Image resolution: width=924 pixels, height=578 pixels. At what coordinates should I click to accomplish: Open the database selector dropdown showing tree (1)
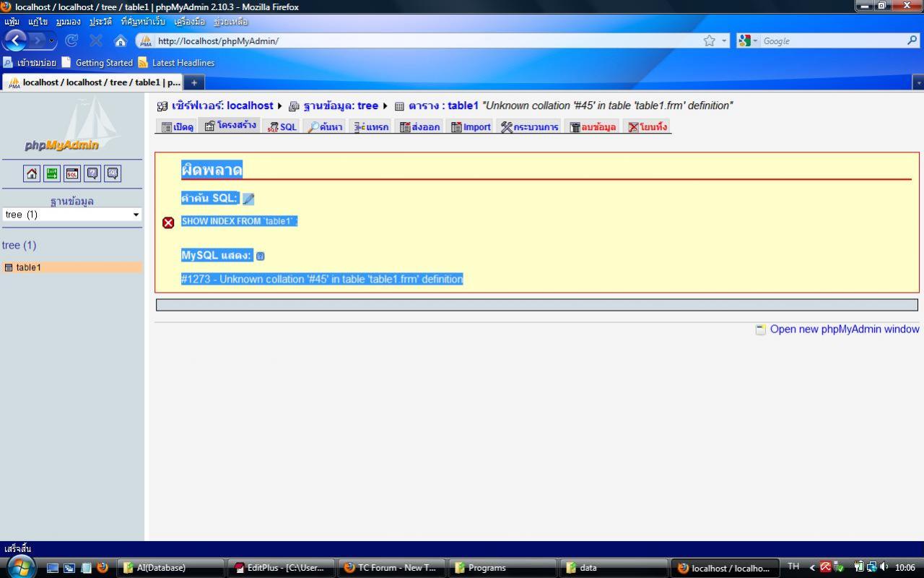pyautogui.click(x=71, y=215)
